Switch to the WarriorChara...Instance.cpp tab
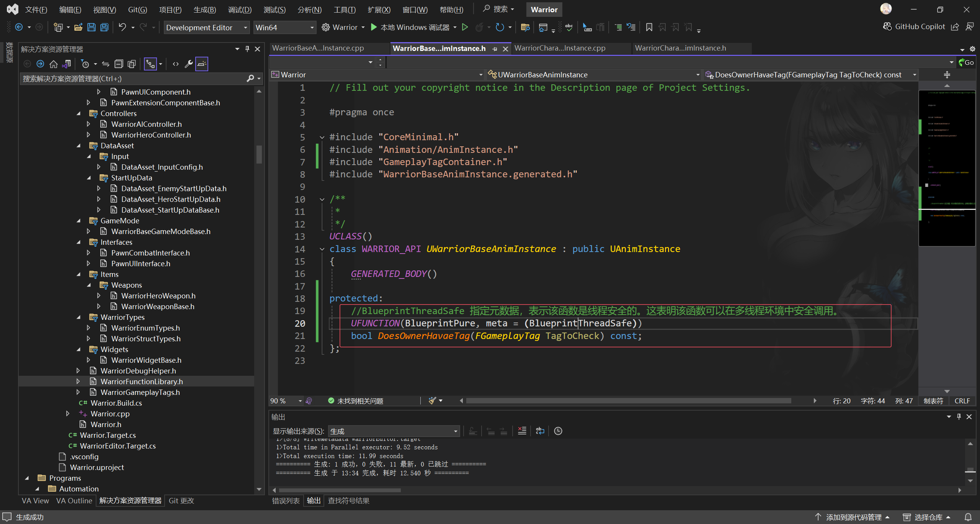 point(560,48)
